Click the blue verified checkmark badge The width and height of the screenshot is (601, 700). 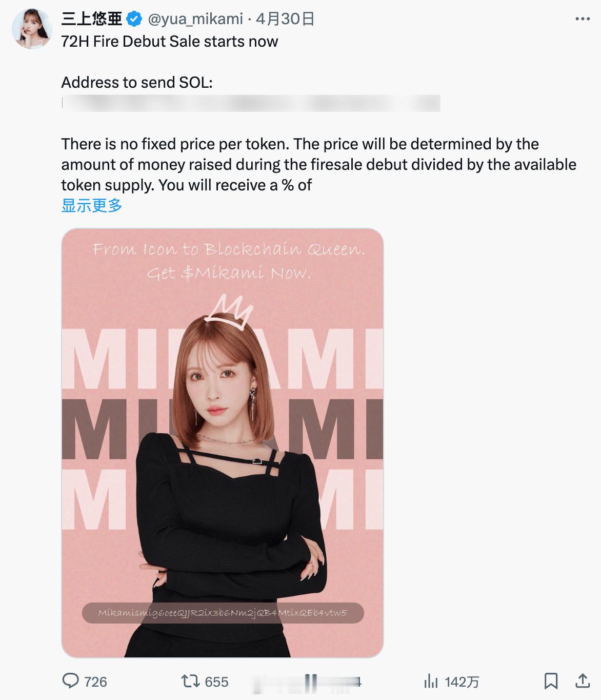click(134, 20)
